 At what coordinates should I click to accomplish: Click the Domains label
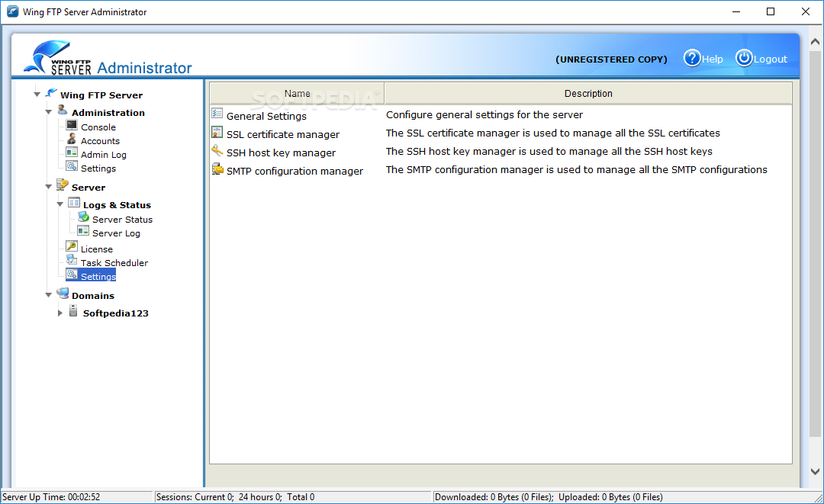pos(93,296)
